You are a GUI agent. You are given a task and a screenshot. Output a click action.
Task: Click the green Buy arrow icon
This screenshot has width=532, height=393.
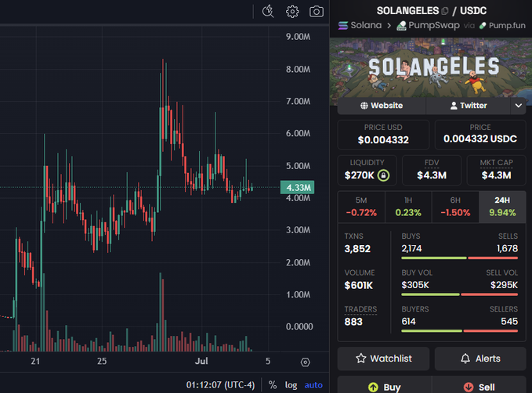click(373, 387)
